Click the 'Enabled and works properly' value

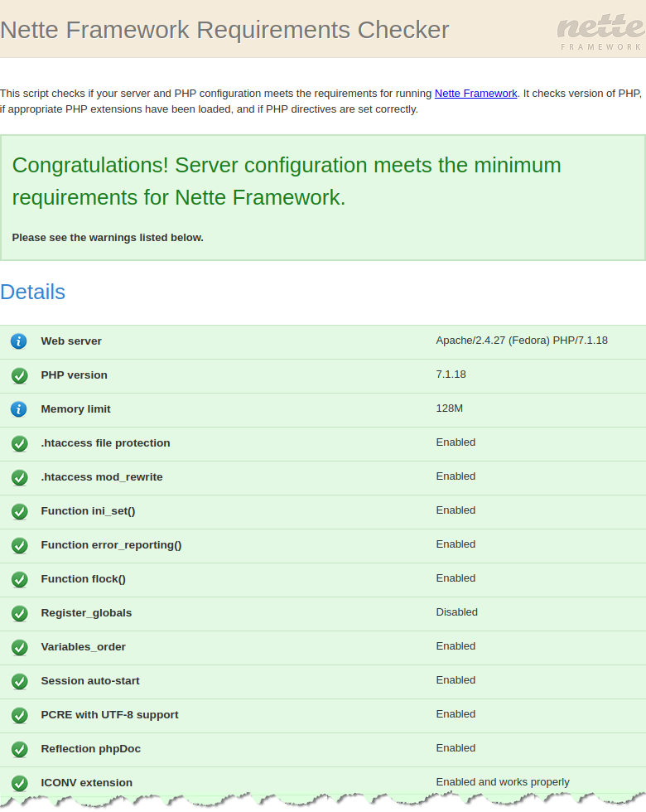click(x=503, y=782)
